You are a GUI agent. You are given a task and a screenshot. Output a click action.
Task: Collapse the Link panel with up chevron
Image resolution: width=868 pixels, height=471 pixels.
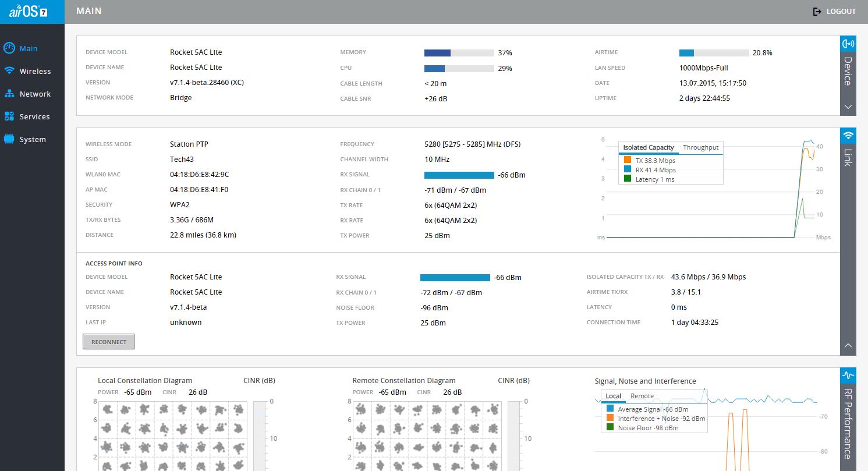point(848,346)
